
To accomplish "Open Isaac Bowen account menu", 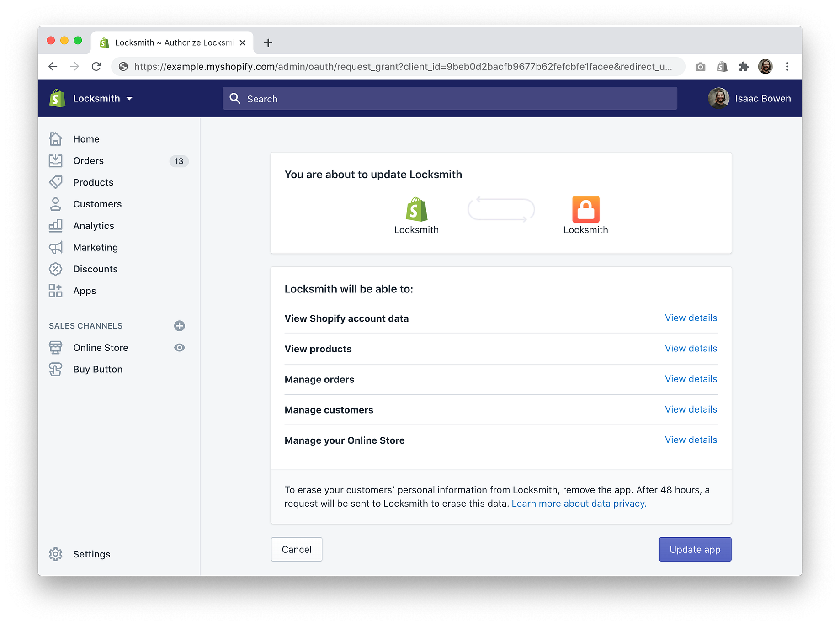I will point(750,98).
